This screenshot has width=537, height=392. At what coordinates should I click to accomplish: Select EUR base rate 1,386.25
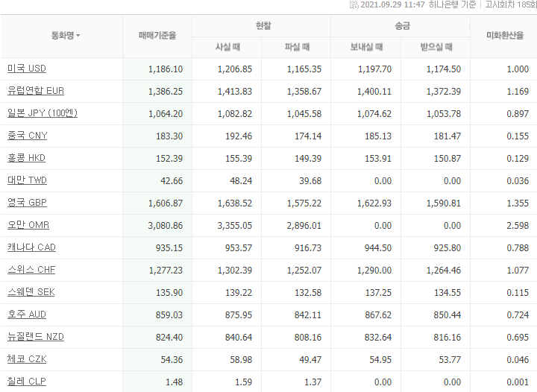pyautogui.click(x=166, y=92)
